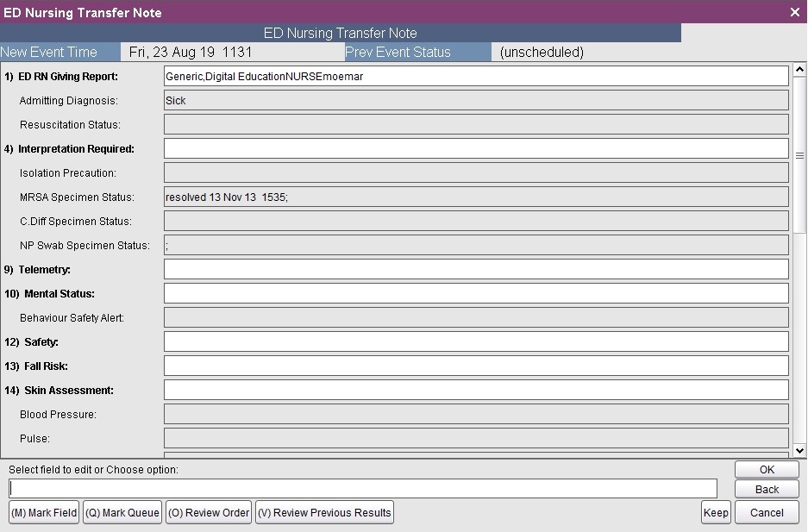Select the Fall Risk field
This screenshot has width=808, height=532.
(474, 366)
